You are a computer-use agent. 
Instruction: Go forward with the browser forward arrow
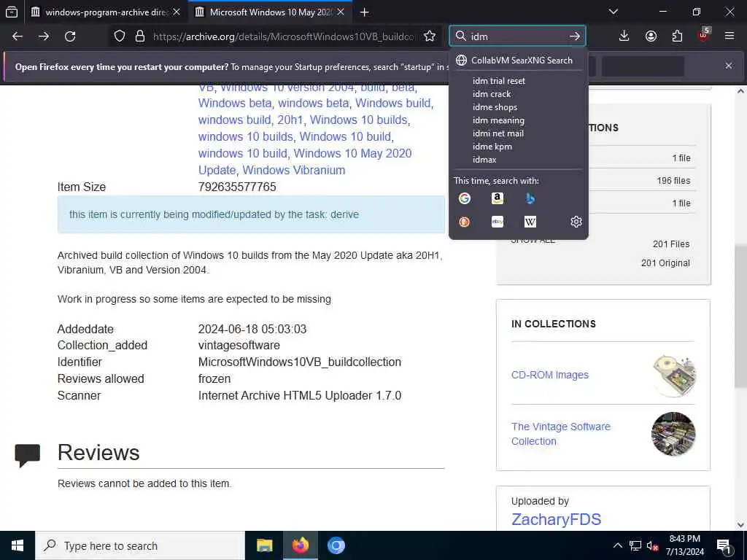click(x=44, y=36)
